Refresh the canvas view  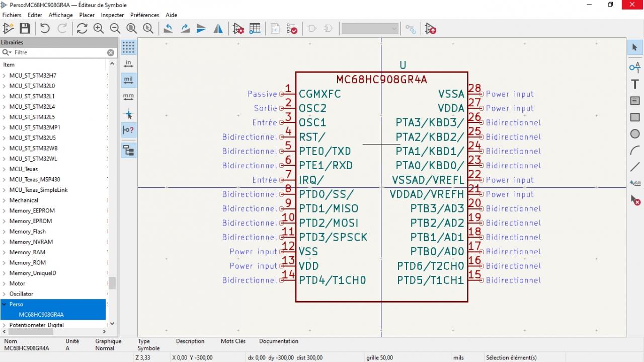82,29
